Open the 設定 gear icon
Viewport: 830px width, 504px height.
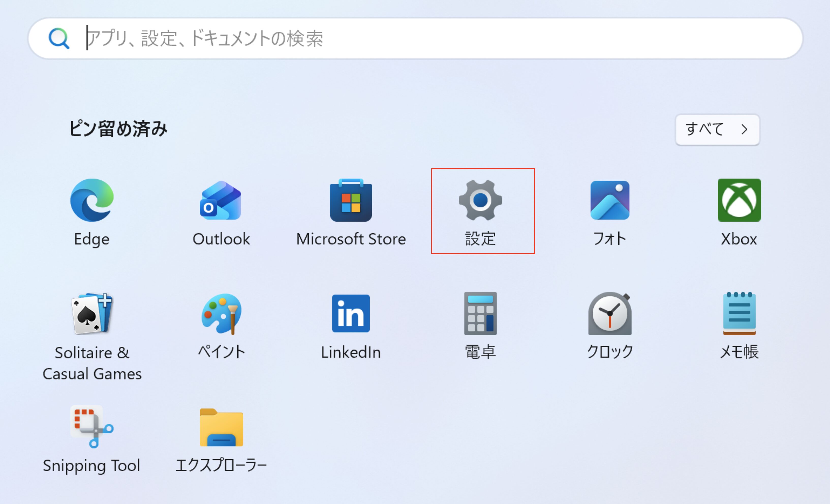point(480,200)
